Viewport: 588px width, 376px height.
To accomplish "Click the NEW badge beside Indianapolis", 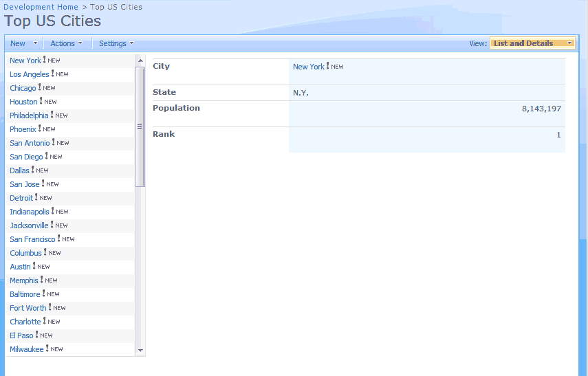I will click(x=60, y=212).
